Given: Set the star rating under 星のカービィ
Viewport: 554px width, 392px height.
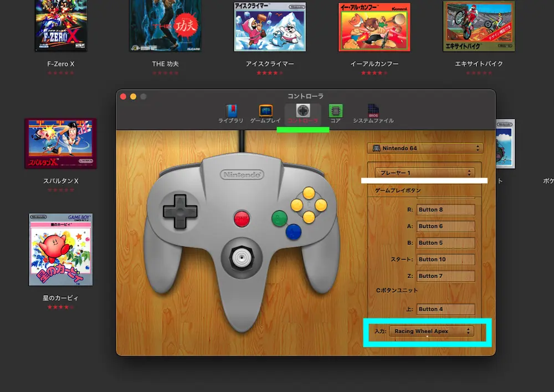Looking at the screenshot, I should coord(60,307).
